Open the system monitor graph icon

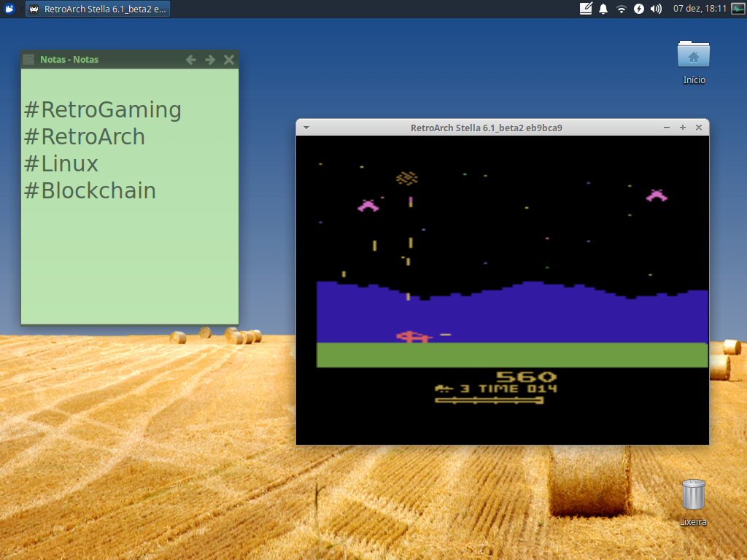(x=738, y=9)
